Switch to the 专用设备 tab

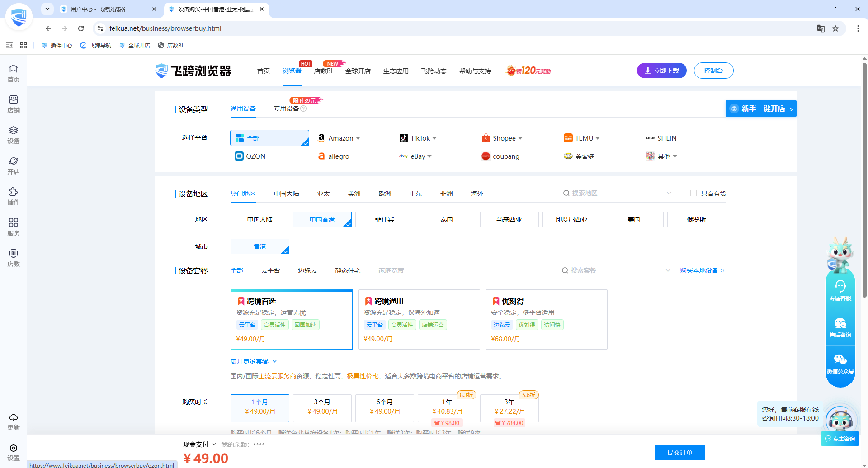point(286,109)
